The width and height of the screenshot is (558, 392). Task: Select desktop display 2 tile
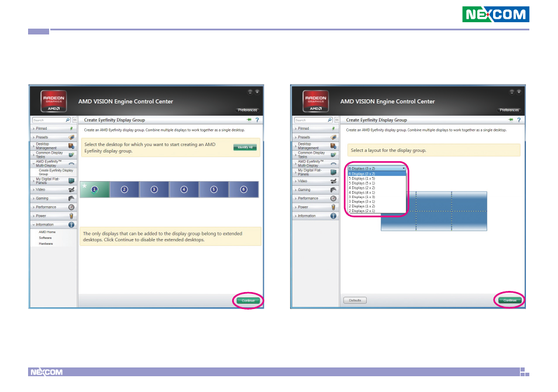[x=125, y=189]
